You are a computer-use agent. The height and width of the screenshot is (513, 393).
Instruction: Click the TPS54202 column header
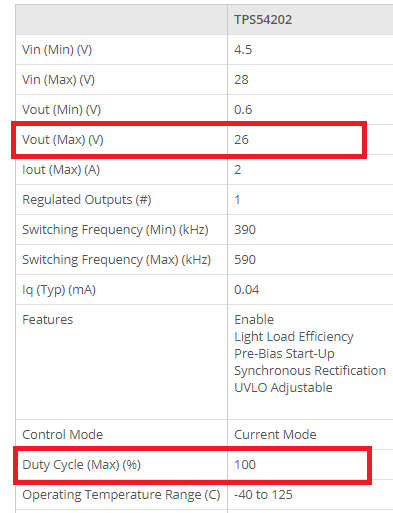[x=263, y=20]
